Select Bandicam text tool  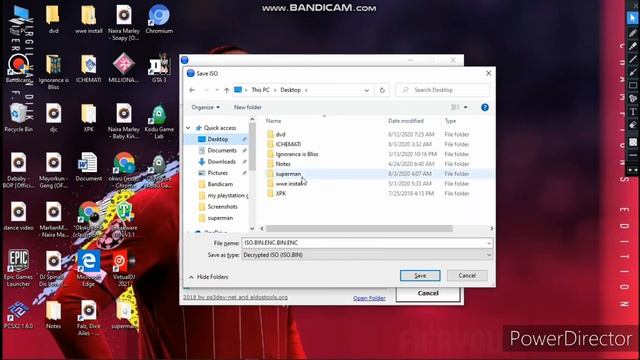[x=633, y=112]
